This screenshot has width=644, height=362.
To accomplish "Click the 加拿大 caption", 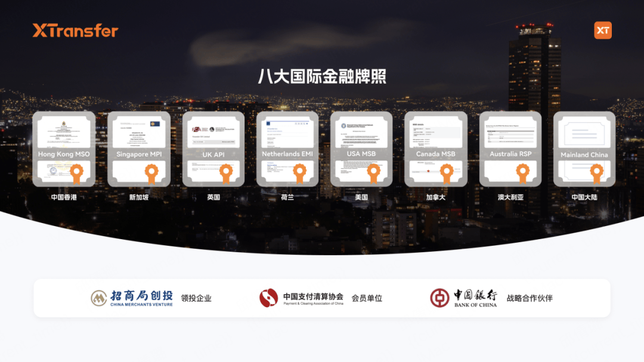I will point(436,197).
